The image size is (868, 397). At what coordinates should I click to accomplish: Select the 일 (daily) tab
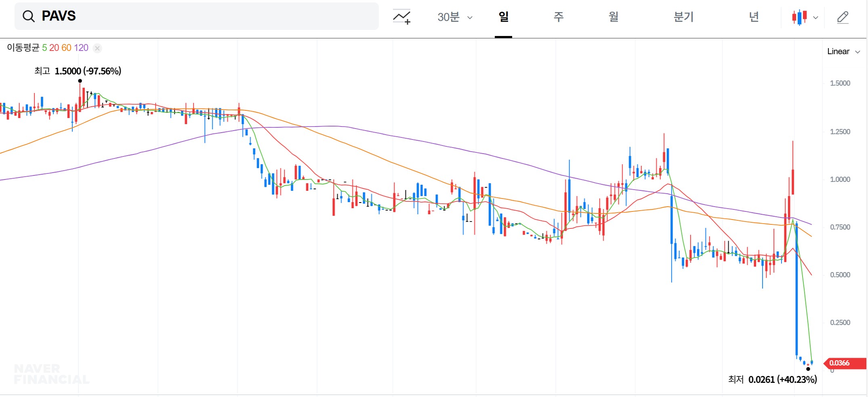(503, 17)
